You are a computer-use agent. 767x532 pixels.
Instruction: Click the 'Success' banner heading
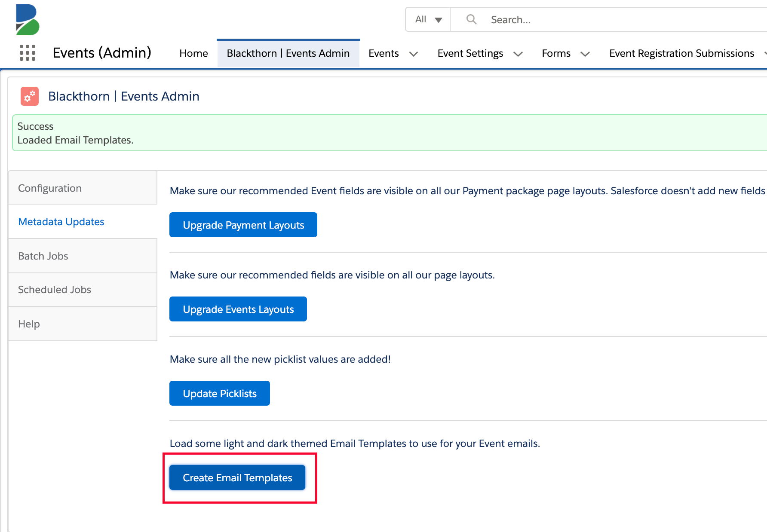(x=35, y=126)
